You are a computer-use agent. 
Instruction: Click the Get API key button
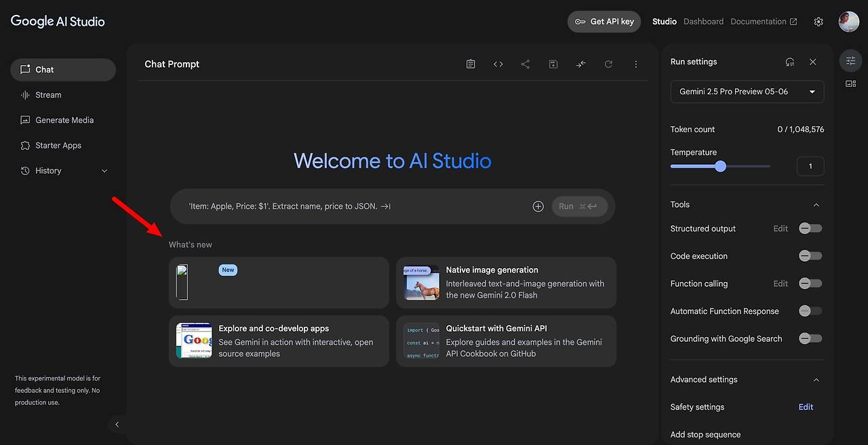click(x=604, y=21)
